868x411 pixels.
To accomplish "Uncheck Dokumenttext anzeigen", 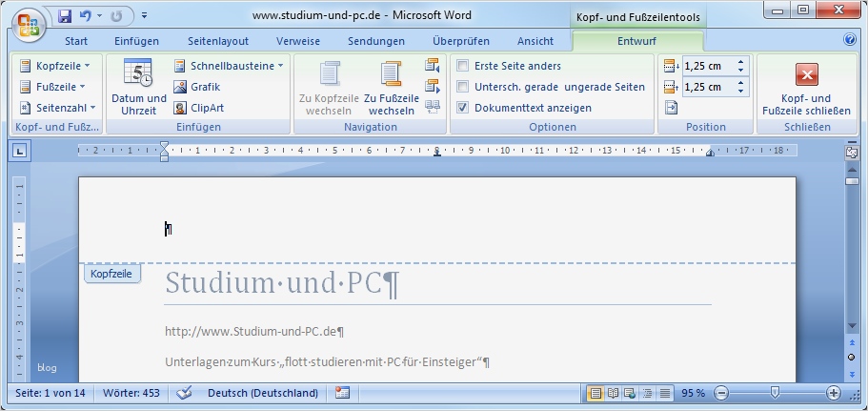I will pyautogui.click(x=463, y=108).
